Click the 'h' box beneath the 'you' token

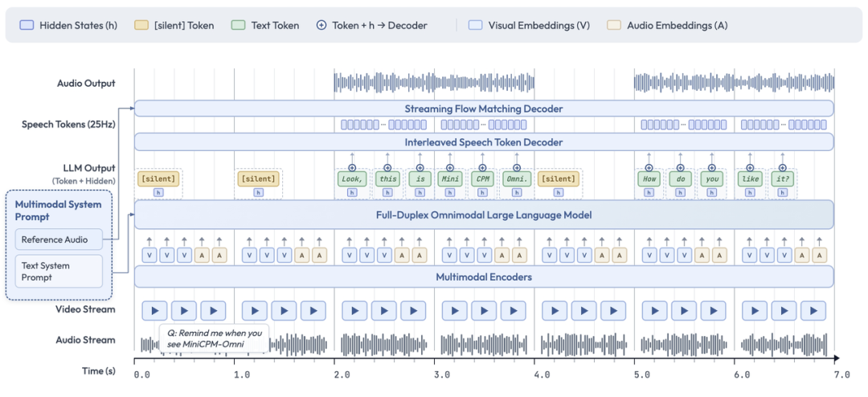coord(712,193)
